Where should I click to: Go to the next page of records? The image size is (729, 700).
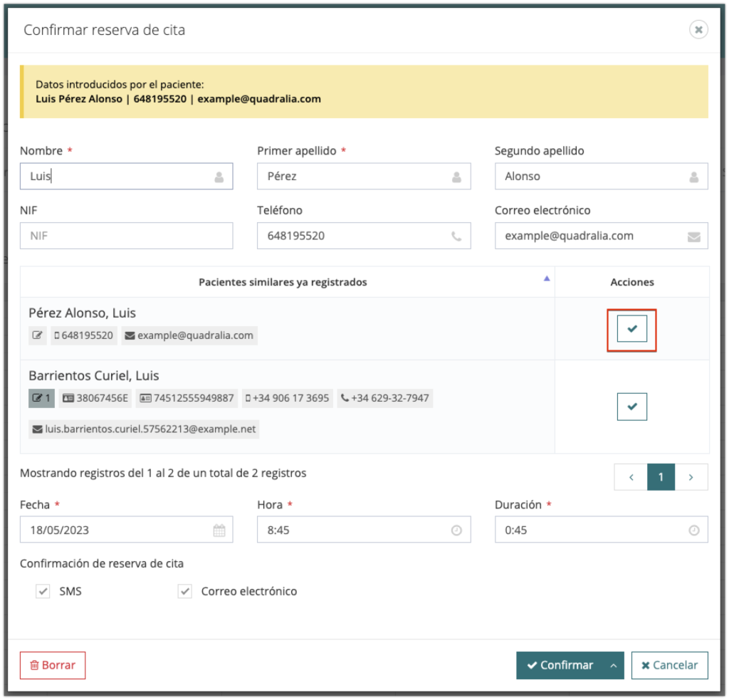691,477
